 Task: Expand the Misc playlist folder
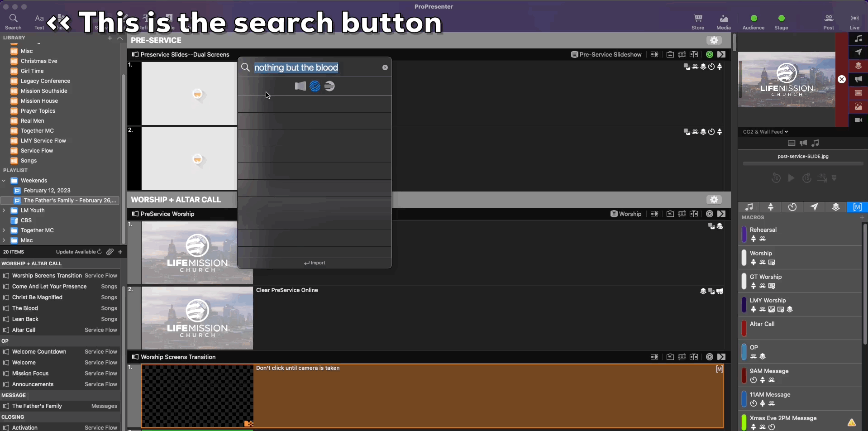[x=4, y=240]
